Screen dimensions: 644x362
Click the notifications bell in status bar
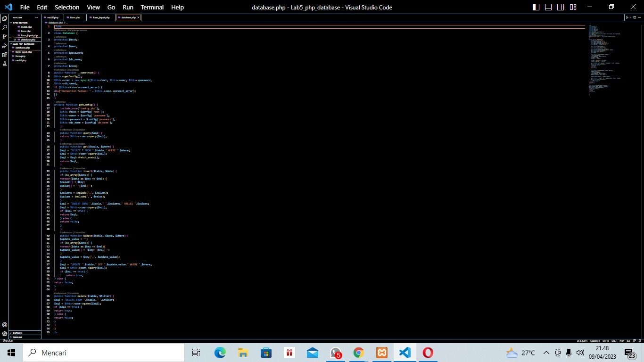(640, 340)
